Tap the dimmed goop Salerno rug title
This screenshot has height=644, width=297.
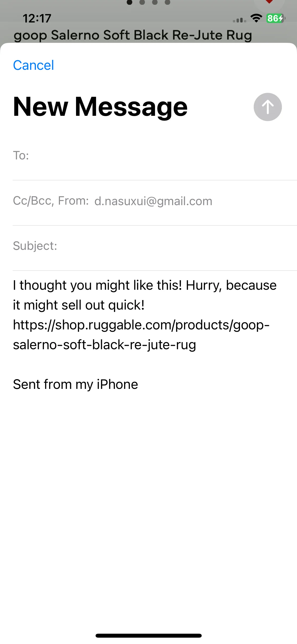click(133, 35)
